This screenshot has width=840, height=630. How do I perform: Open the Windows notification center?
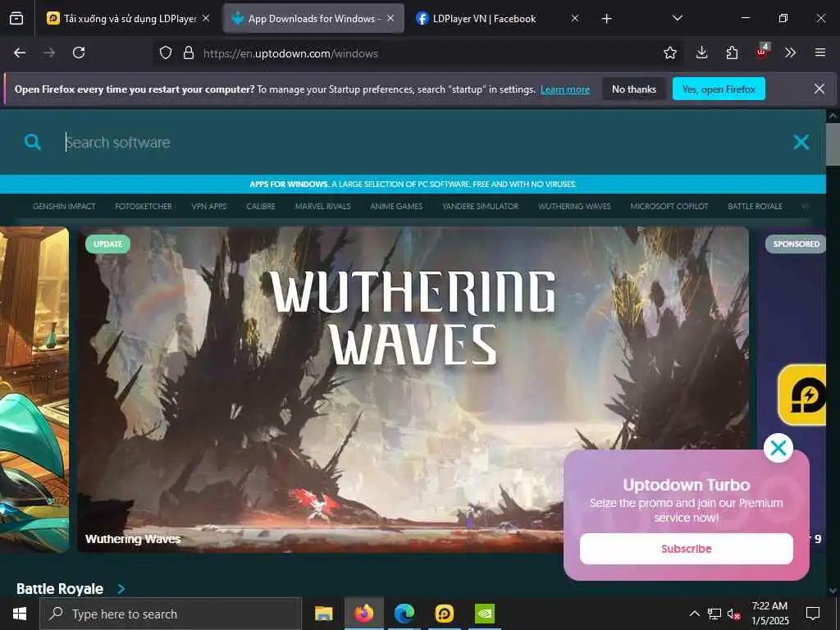pos(813,614)
